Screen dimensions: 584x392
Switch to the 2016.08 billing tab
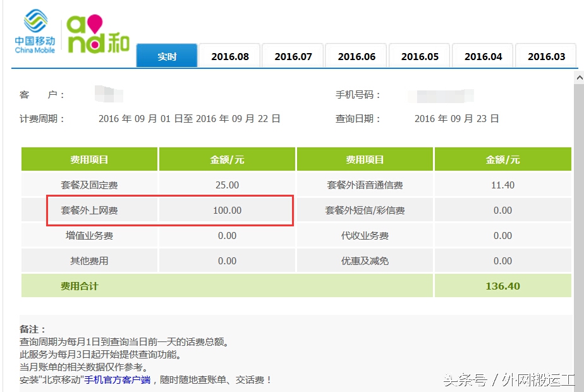tap(229, 56)
